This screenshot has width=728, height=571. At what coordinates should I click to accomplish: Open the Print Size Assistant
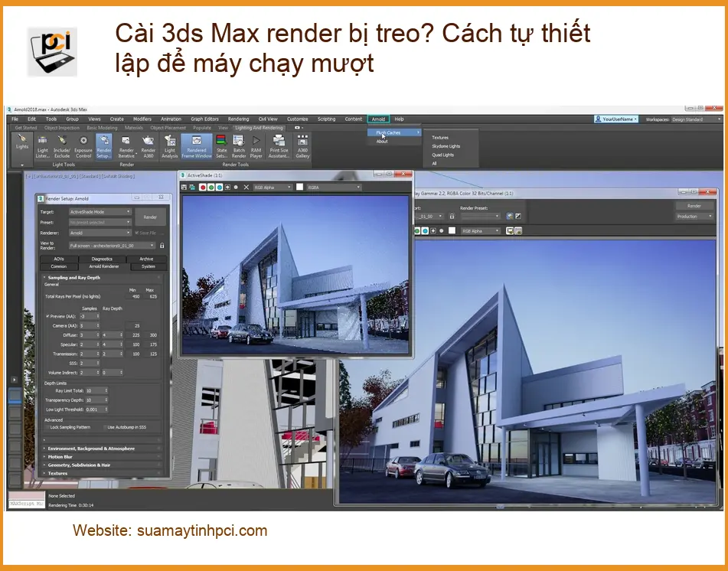click(x=279, y=146)
